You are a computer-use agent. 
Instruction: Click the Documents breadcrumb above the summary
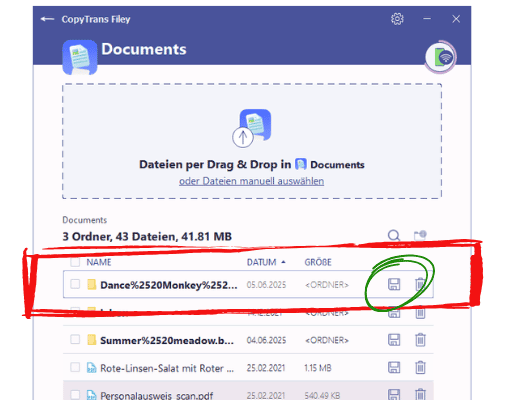click(x=85, y=220)
